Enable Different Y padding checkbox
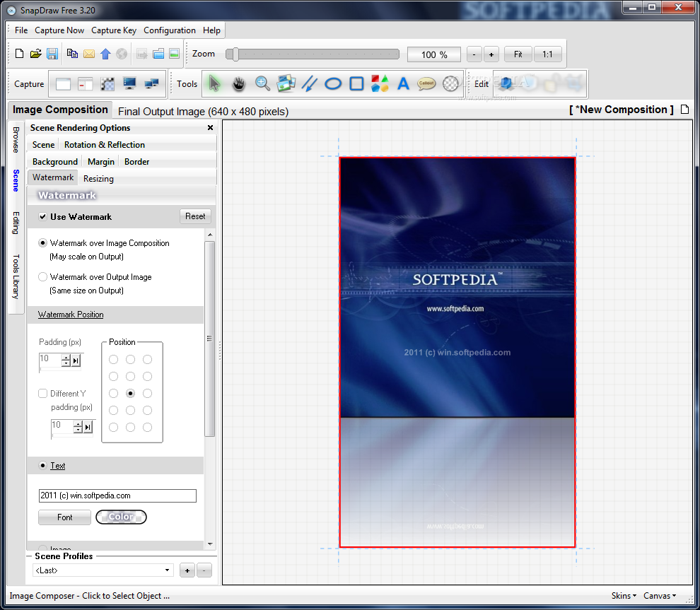This screenshot has width=700, height=610. point(43,394)
